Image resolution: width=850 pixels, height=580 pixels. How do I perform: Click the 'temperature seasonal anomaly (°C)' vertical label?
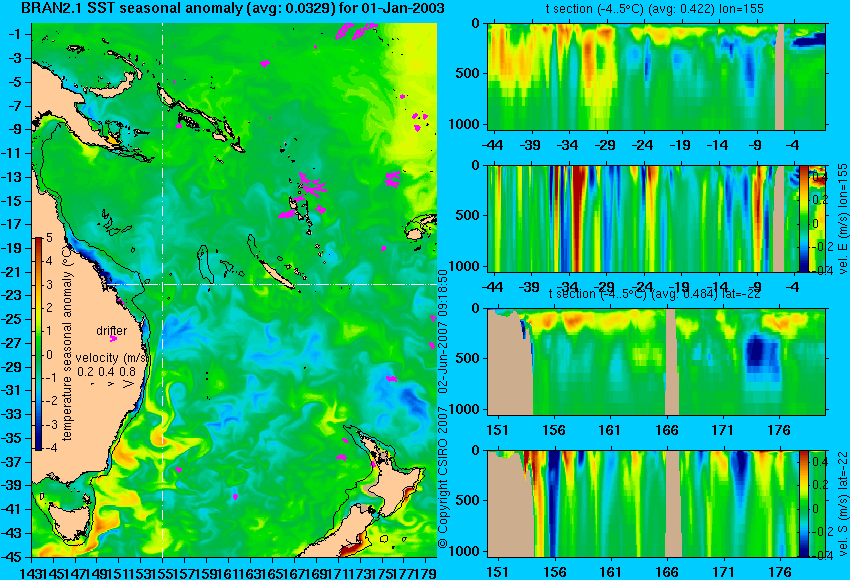pos(67,342)
